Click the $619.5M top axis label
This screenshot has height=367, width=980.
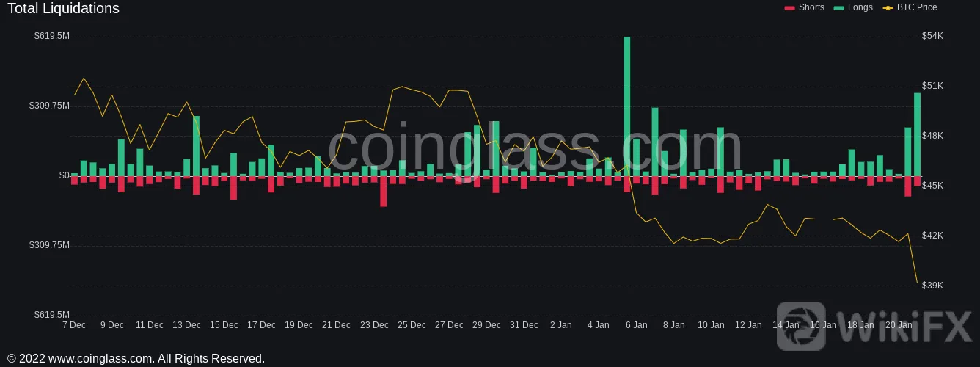(52, 36)
